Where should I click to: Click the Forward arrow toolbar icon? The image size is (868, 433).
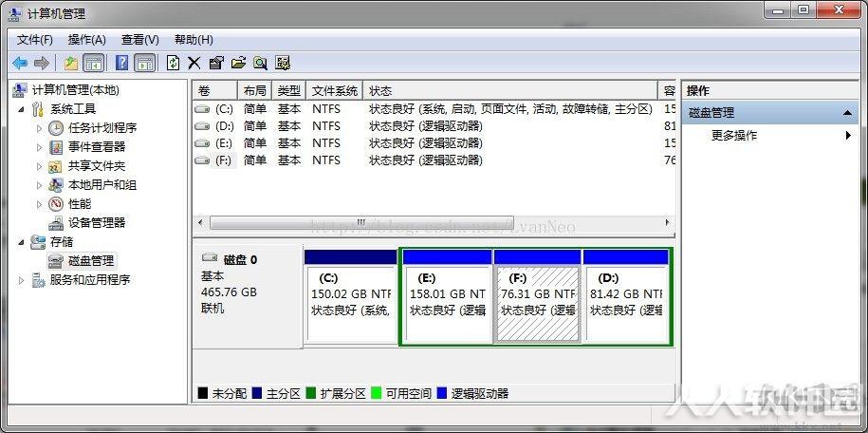tap(42, 63)
